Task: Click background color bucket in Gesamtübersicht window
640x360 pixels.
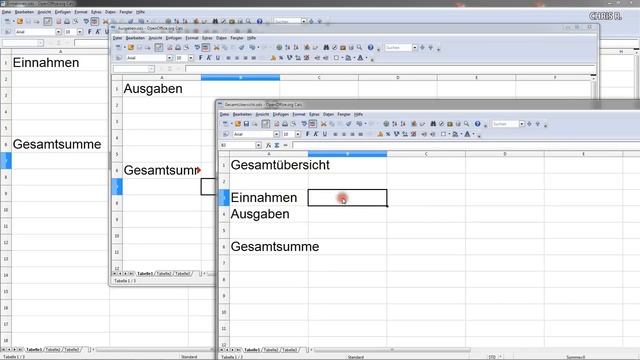Action: [456, 134]
